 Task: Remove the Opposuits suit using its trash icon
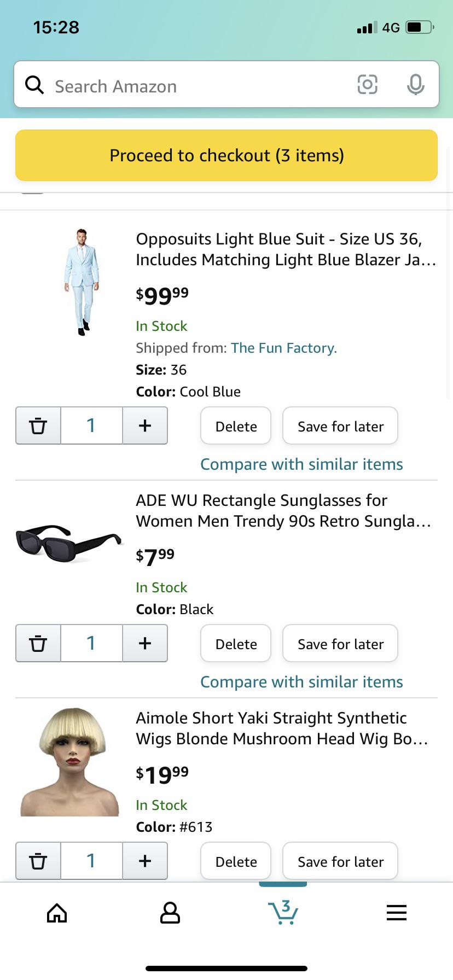pos(38,425)
